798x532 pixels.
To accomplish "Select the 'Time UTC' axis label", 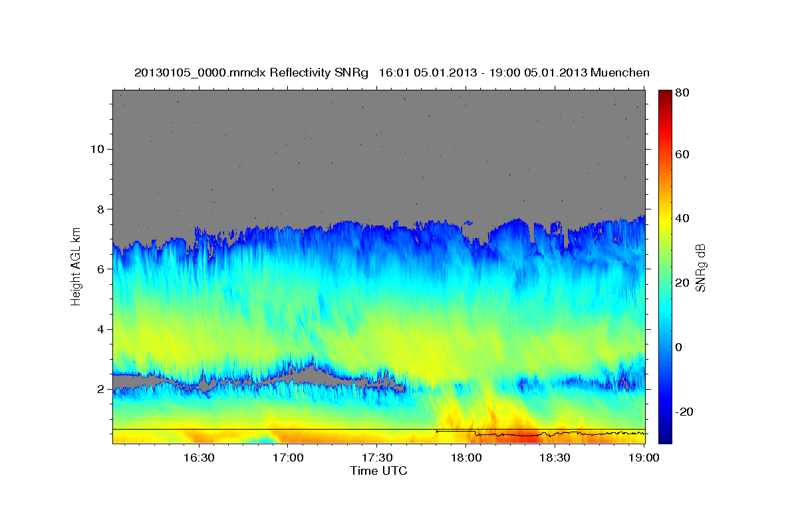I will pos(378,471).
